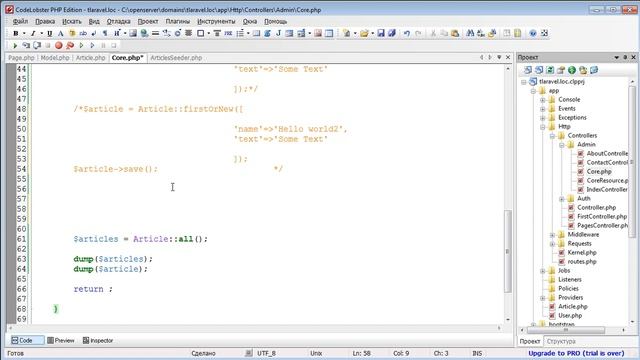This screenshot has height=360, width=640.
Task: Open the new file dropdown arrow
Action: coord(355,33)
